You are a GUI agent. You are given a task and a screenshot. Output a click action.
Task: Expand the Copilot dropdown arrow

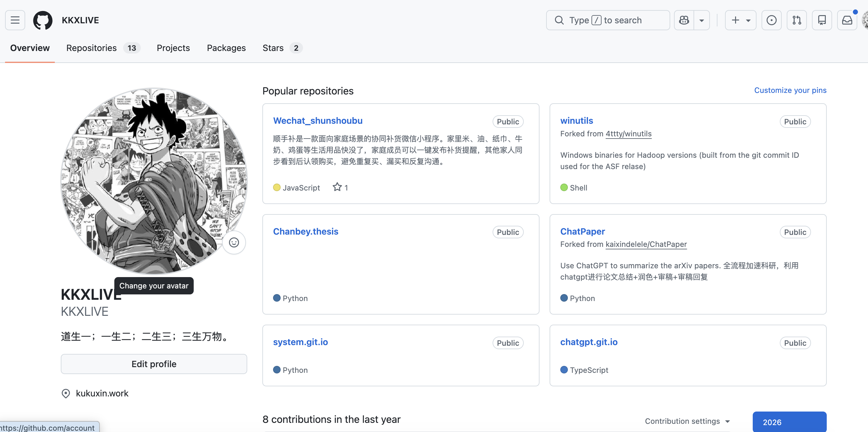701,20
